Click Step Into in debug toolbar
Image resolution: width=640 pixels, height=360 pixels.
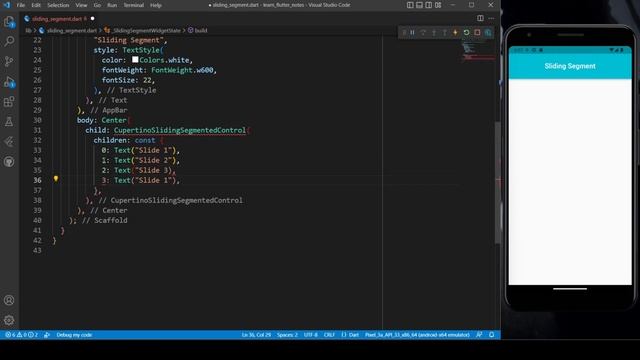[x=434, y=33]
